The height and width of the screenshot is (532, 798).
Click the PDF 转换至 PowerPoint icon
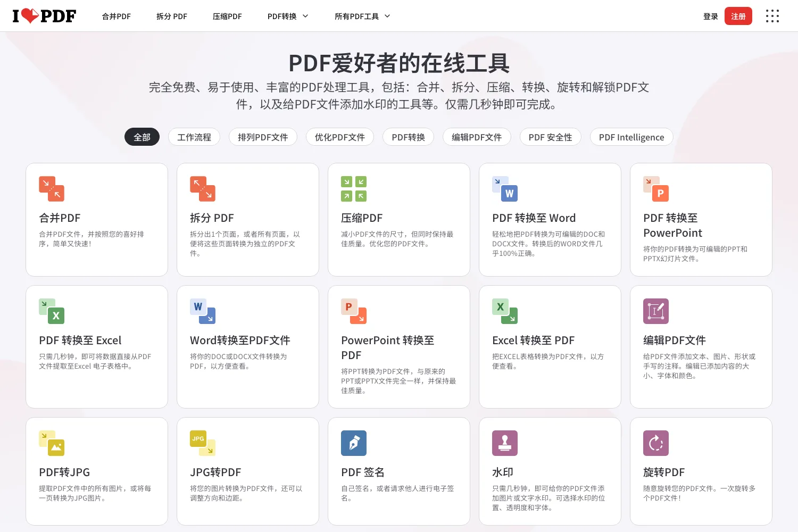click(x=656, y=189)
